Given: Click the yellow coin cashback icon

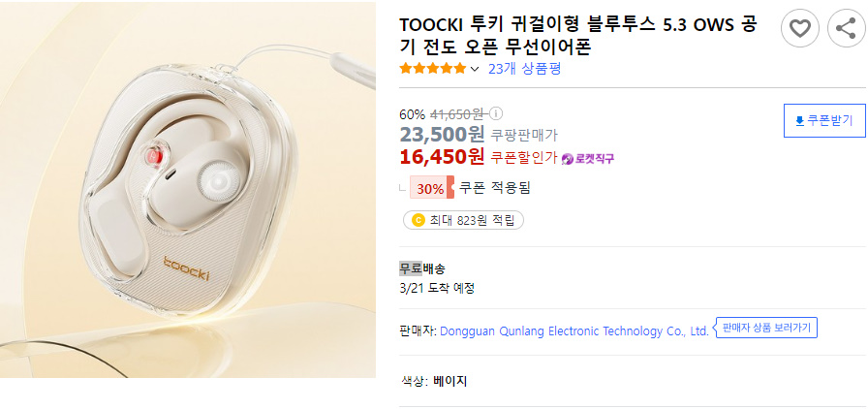Looking at the screenshot, I should pyautogui.click(x=418, y=221).
